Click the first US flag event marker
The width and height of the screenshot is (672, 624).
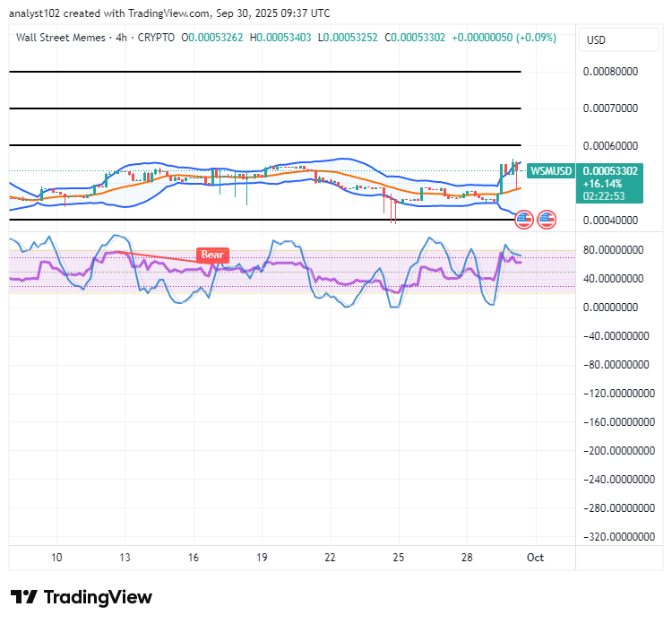pos(524,220)
